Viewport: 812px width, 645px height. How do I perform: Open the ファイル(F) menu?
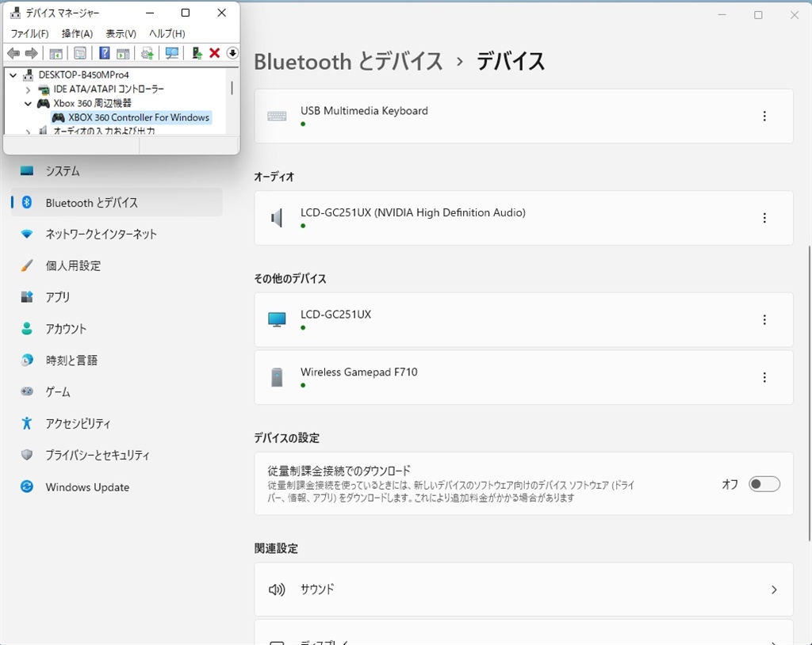click(x=29, y=33)
